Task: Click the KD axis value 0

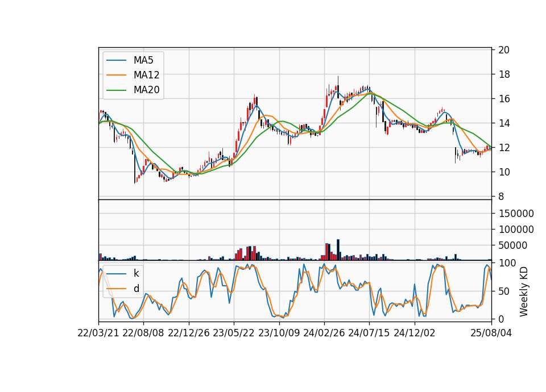Action: (501, 319)
